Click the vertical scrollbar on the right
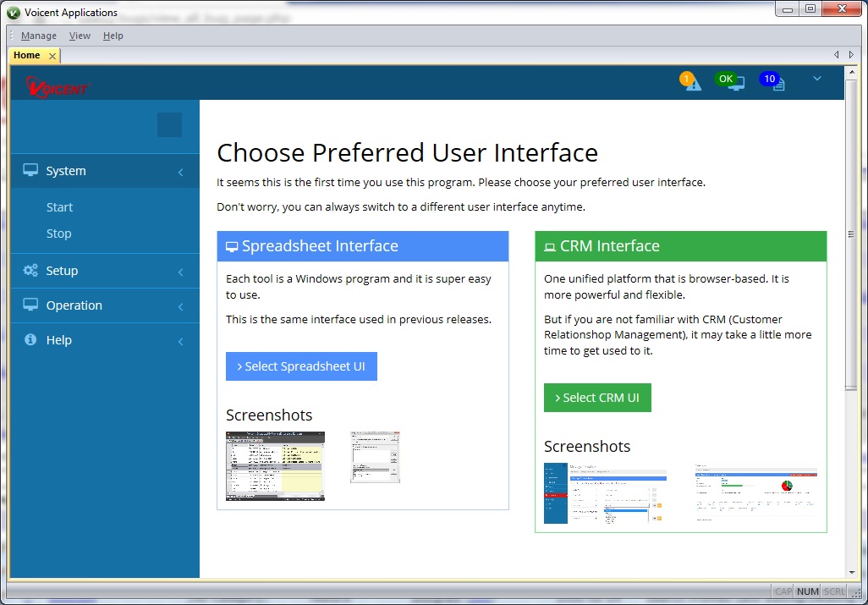 tap(851, 313)
